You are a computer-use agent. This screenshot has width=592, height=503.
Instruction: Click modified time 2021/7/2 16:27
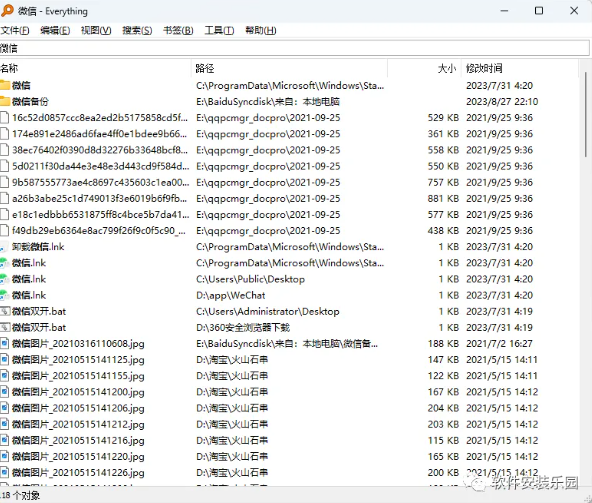[x=499, y=344]
